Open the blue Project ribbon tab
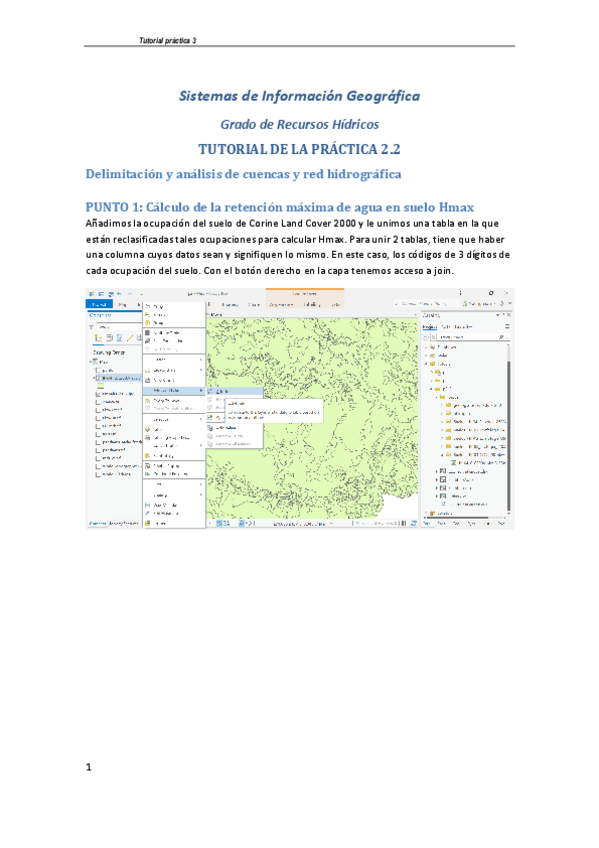 pyautogui.click(x=99, y=304)
